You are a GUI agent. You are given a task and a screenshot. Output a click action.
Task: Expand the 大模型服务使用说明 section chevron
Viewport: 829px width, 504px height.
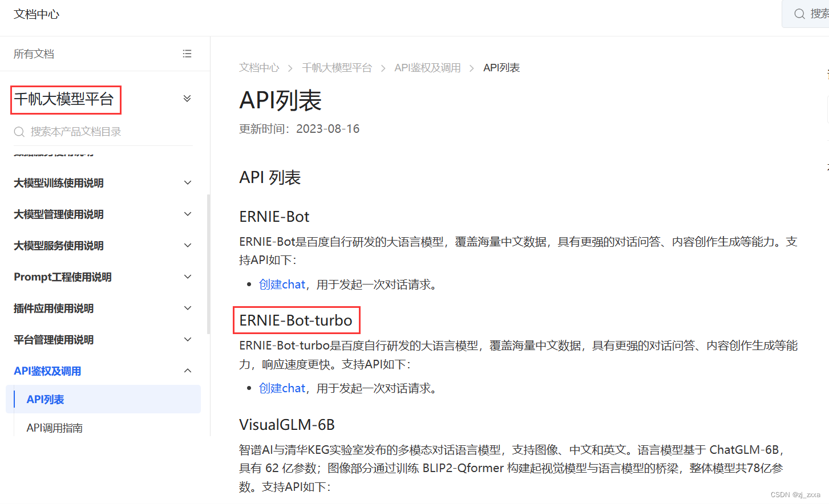188,245
